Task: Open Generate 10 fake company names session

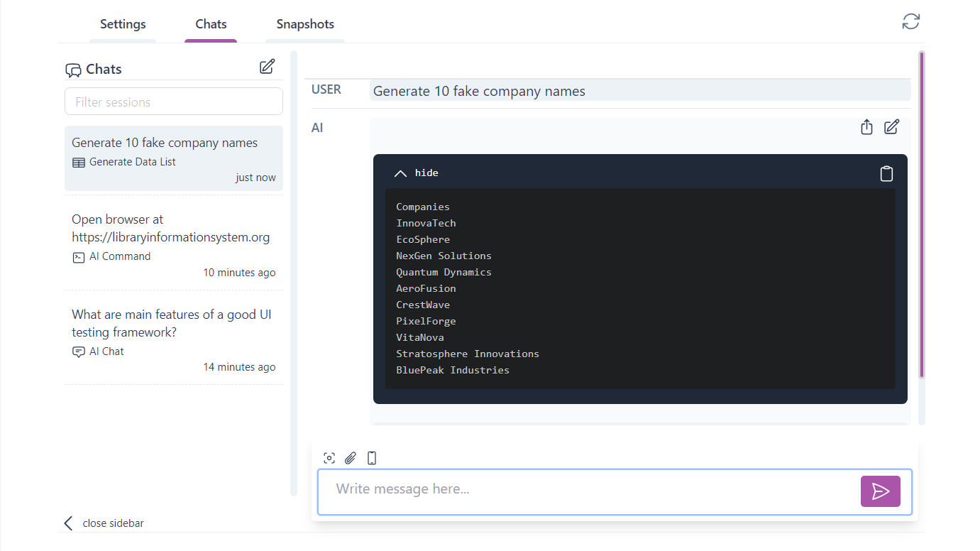Action: click(x=174, y=158)
